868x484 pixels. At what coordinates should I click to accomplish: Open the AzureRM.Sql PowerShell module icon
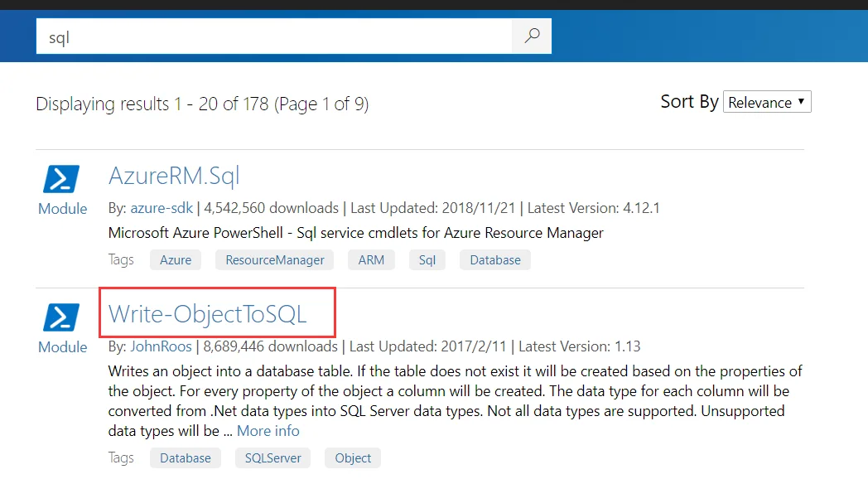[61, 179]
